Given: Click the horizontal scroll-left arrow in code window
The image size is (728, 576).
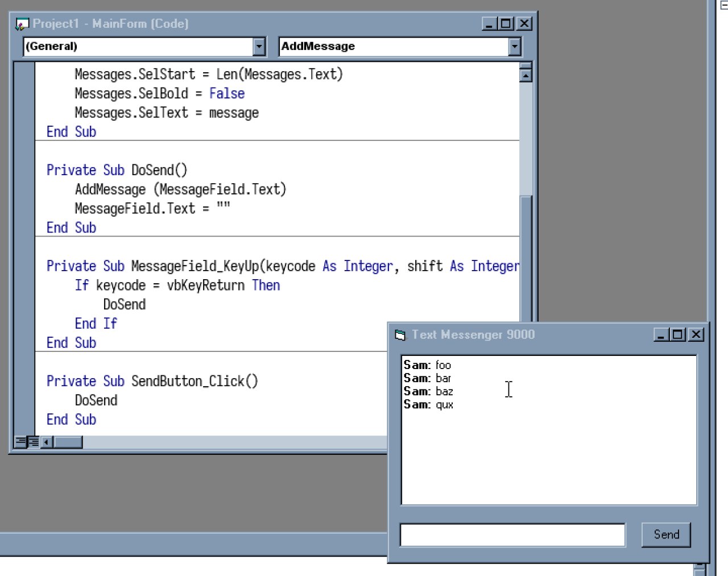Looking at the screenshot, I should [47, 442].
